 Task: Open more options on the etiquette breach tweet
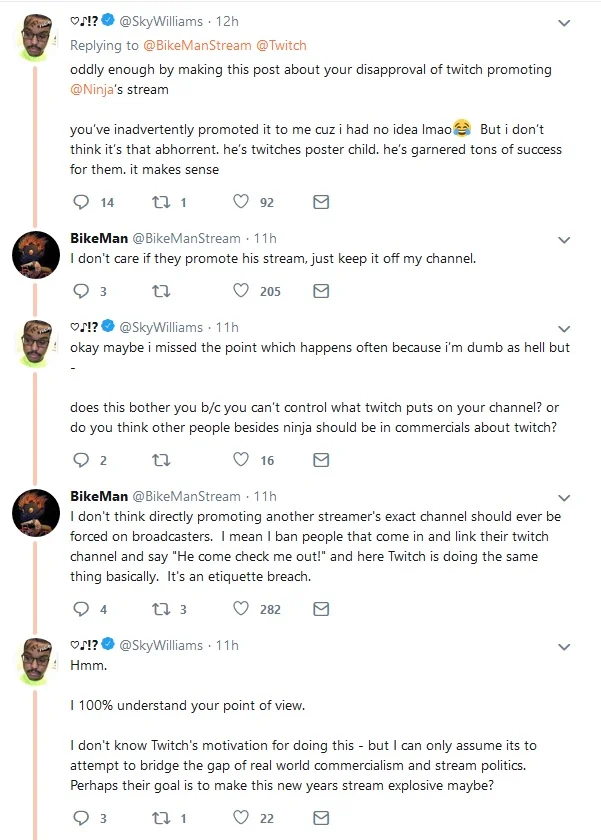[564, 498]
